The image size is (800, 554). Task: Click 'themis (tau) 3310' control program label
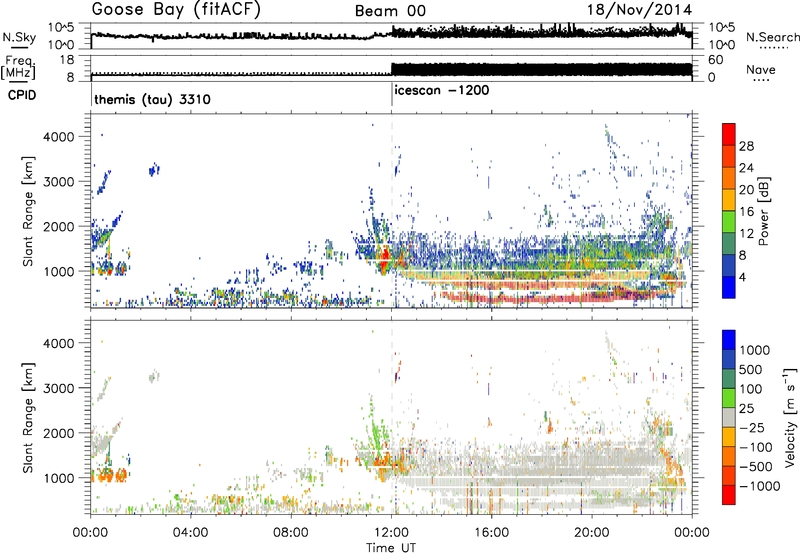(x=153, y=99)
